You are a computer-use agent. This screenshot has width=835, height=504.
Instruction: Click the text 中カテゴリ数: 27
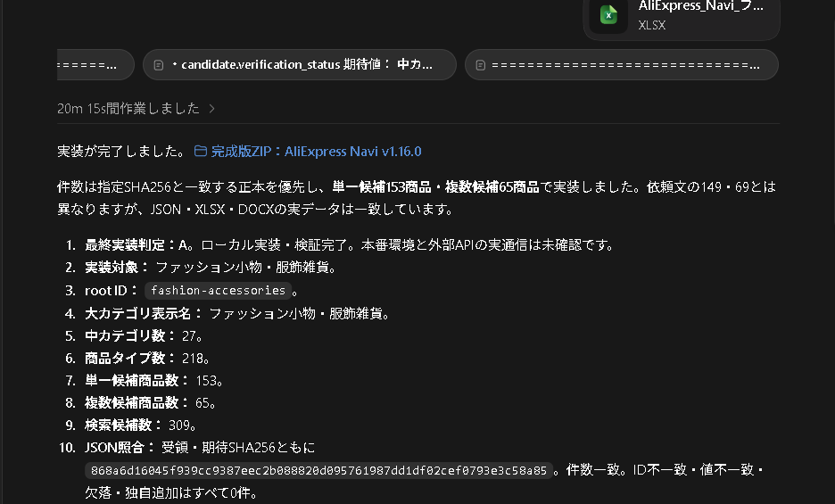pos(144,335)
